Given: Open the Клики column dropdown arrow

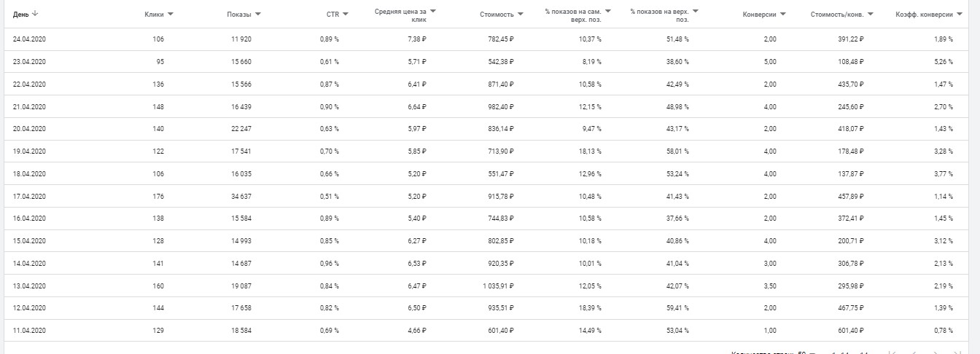Looking at the screenshot, I should point(171,14).
